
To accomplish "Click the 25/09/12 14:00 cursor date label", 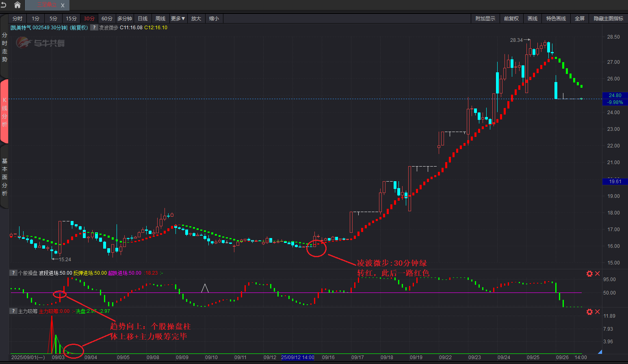I will click(x=298, y=357).
